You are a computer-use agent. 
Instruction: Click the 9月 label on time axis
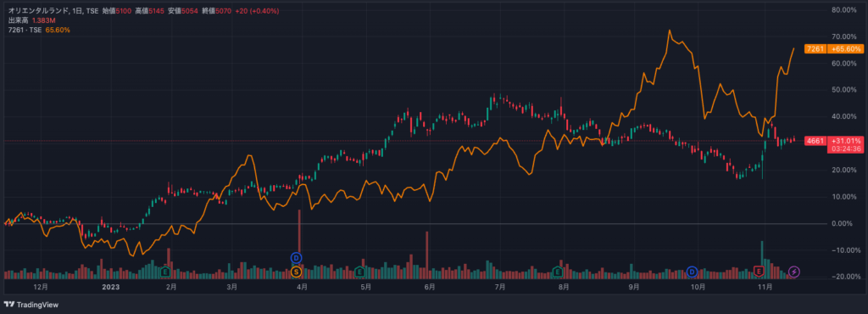[x=634, y=287]
